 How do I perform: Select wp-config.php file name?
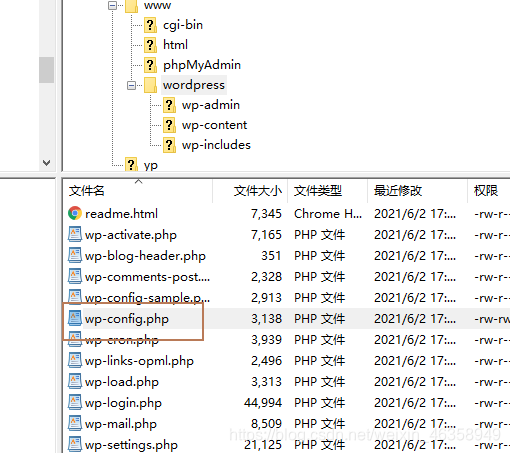tap(127, 319)
